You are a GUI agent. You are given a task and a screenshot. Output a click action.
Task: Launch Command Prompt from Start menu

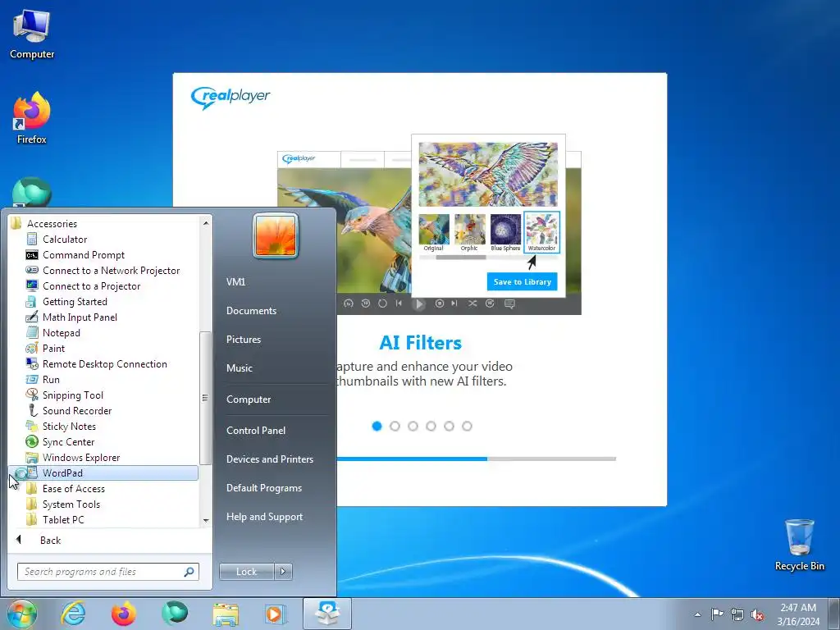pyautogui.click(x=83, y=254)
